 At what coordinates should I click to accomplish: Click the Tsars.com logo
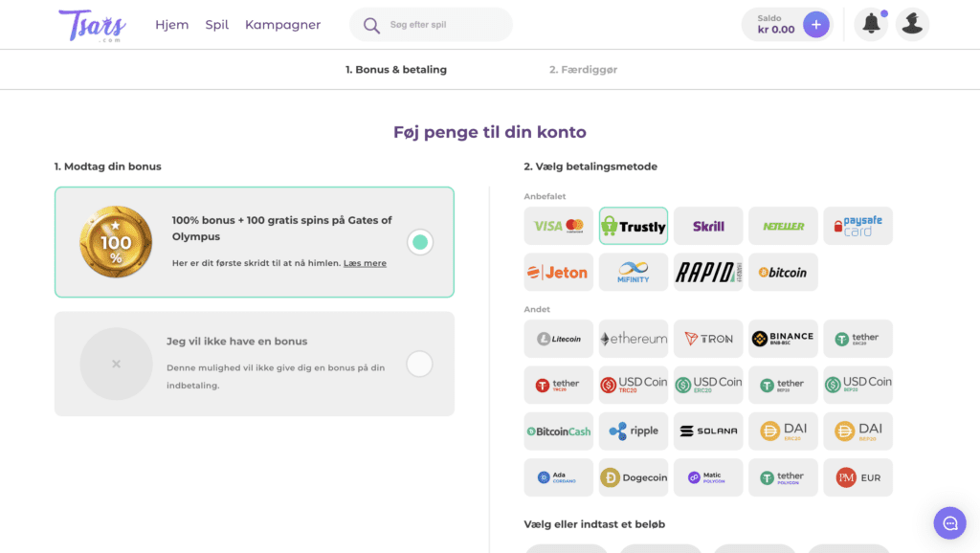click(93, 25)
